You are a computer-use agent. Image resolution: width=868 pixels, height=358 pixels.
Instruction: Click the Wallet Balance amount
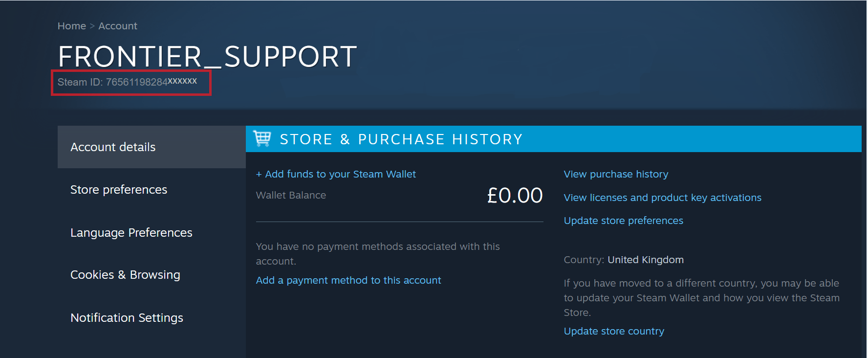(515, 195)
